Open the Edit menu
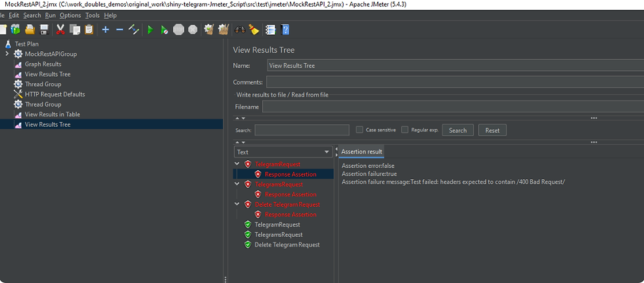Image resolution: width=644 pixels, height=283 pixels. pos(14,16)
